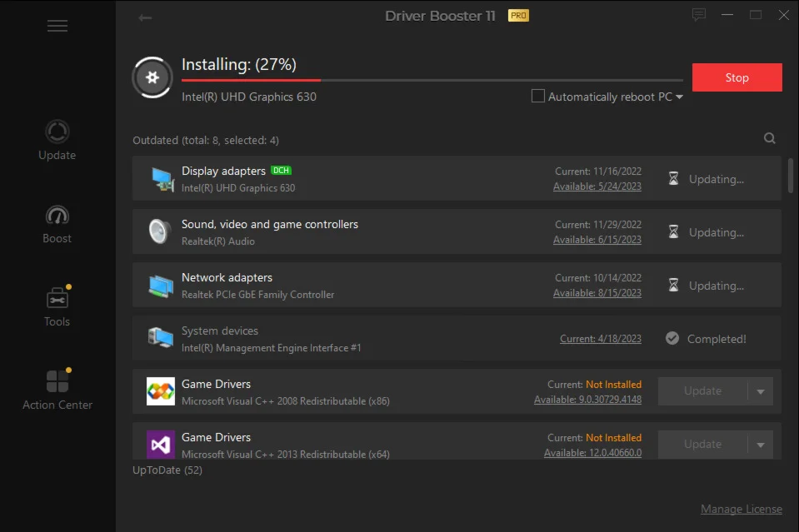Image resolution: width=799 pixels, height=532 pixels.
Task: Open the hamburger menu in sidebar
Action: 57,26
